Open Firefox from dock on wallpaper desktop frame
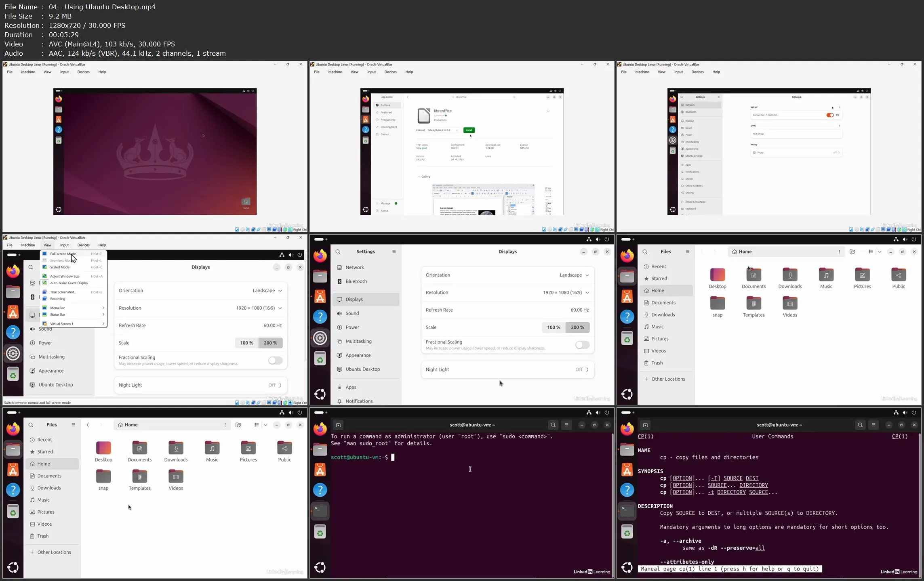Screen dimensions: 924x581 click(x=59, y=99)
